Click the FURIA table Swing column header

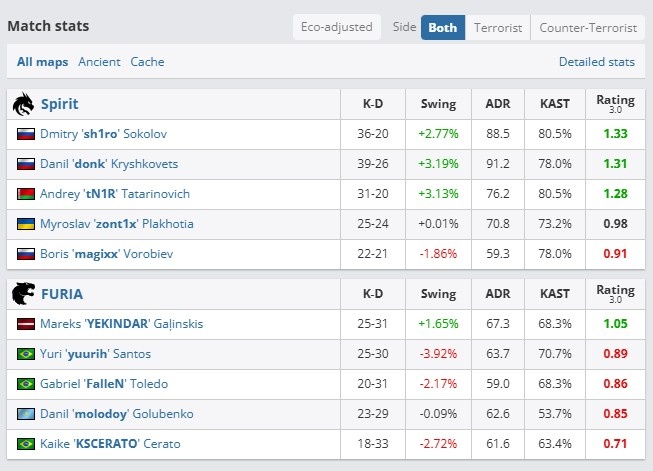(438, 294)
